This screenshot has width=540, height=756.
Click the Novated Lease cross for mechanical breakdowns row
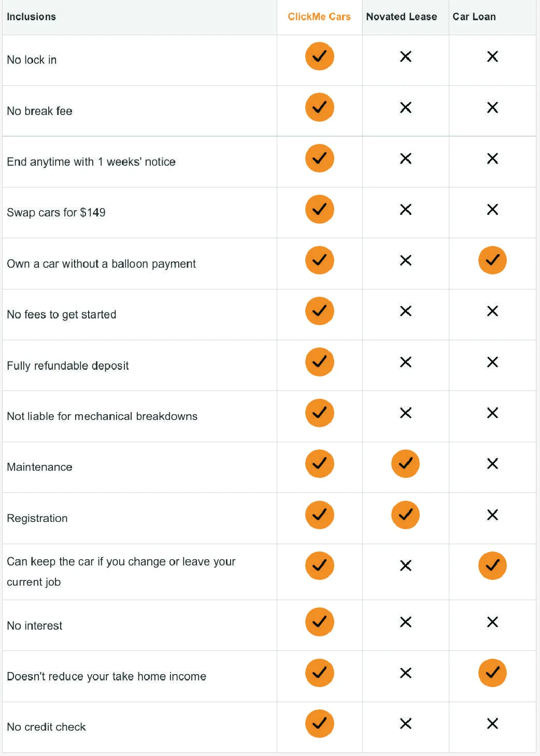coord(406,413)
